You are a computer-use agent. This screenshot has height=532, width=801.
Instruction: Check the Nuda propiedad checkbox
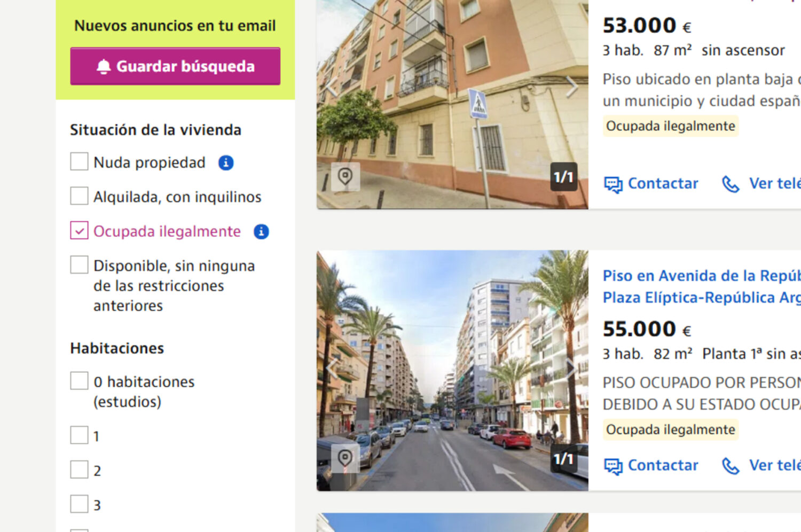click(x=79, y=162)
